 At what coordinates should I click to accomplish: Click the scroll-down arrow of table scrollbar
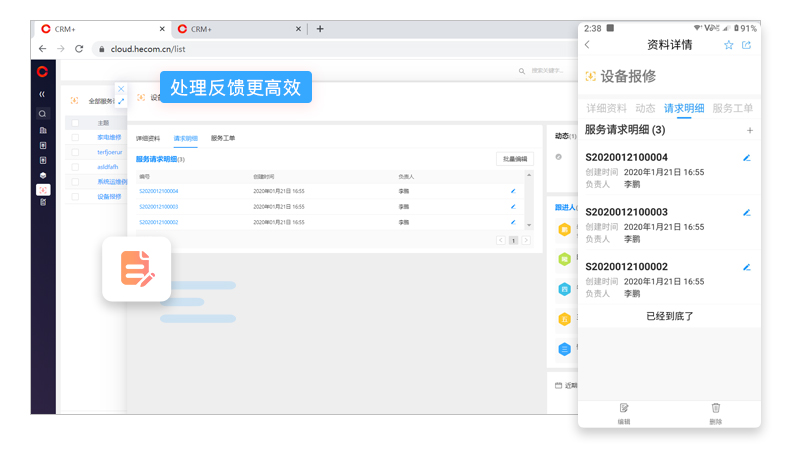pos(529,225)
